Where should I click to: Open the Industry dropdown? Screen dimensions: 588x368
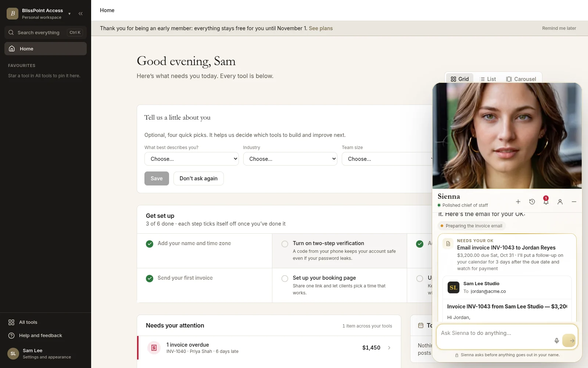[x=290, y=159]
